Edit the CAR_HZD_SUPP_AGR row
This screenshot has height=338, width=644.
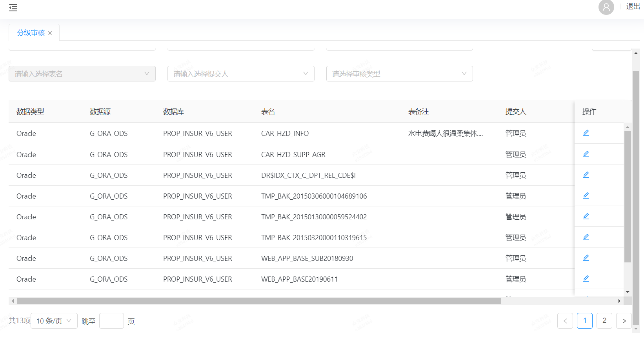coord(586,154)
